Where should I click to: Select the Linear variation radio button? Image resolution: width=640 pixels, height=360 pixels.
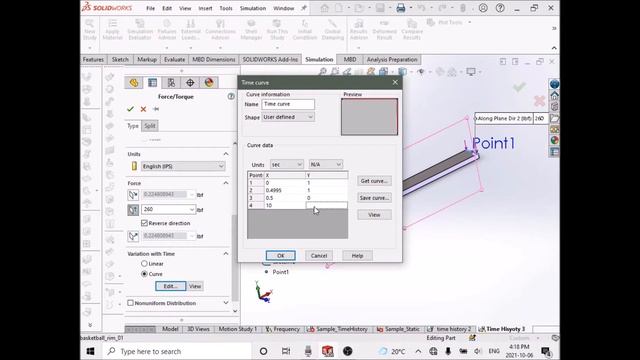pos(144,264)
